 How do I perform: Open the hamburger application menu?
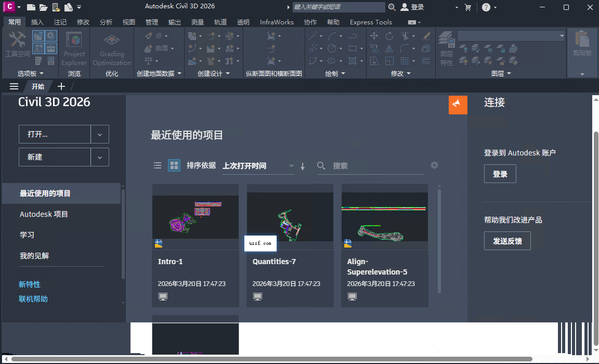14,86
